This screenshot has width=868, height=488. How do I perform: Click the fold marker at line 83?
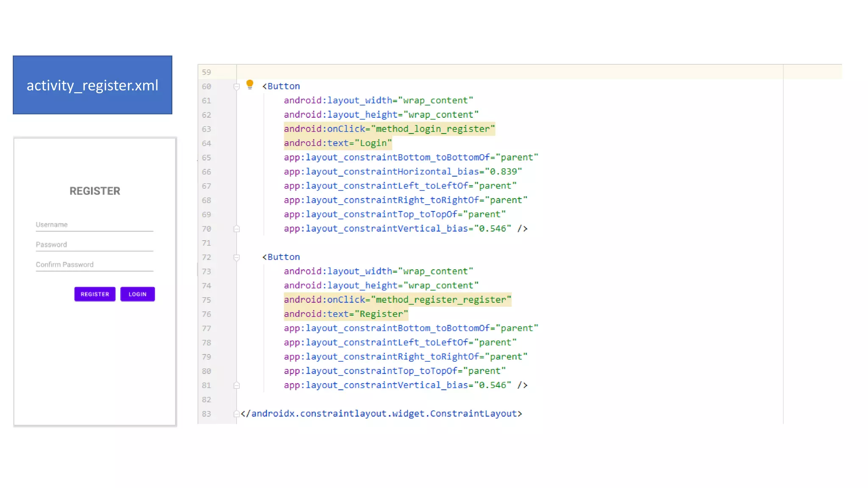coord(237,414)
